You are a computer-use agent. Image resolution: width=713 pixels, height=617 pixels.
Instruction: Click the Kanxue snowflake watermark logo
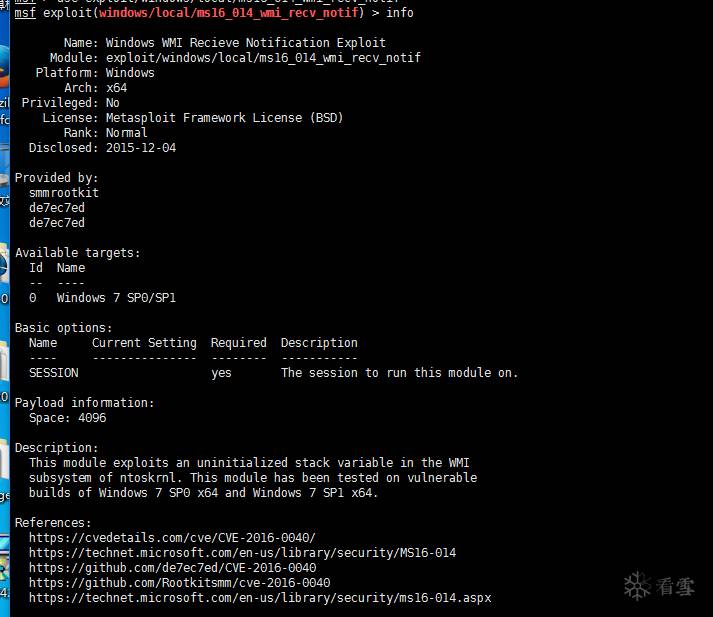tap(659, 586)
